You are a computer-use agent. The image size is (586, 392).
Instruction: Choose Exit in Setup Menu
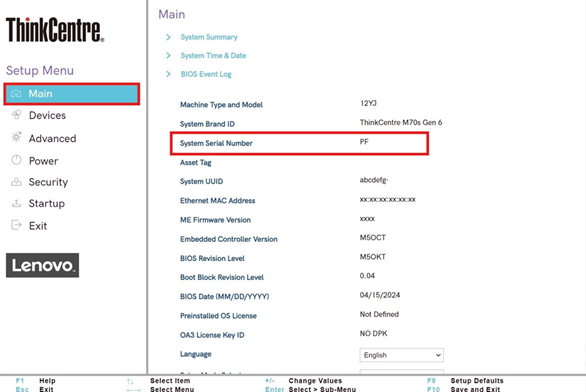[x=38, y=226]
